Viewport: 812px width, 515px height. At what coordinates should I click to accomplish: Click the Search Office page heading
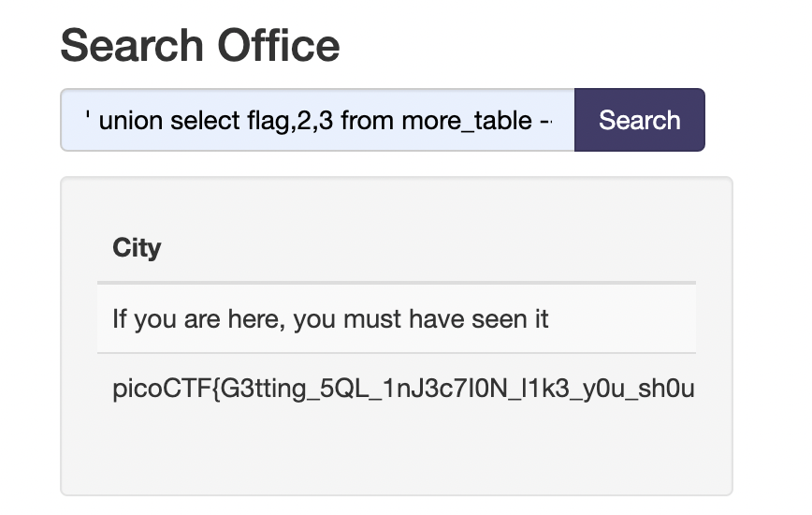(x=199, y=45)
